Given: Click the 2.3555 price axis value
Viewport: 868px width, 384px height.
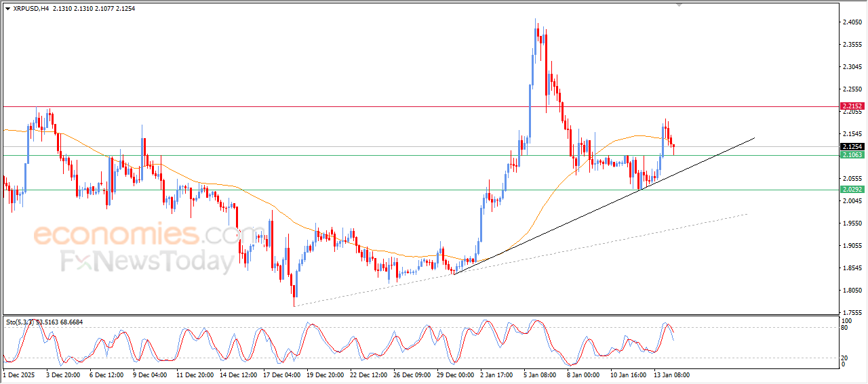Looking at the screenshot, I should (x=852, y=45).
